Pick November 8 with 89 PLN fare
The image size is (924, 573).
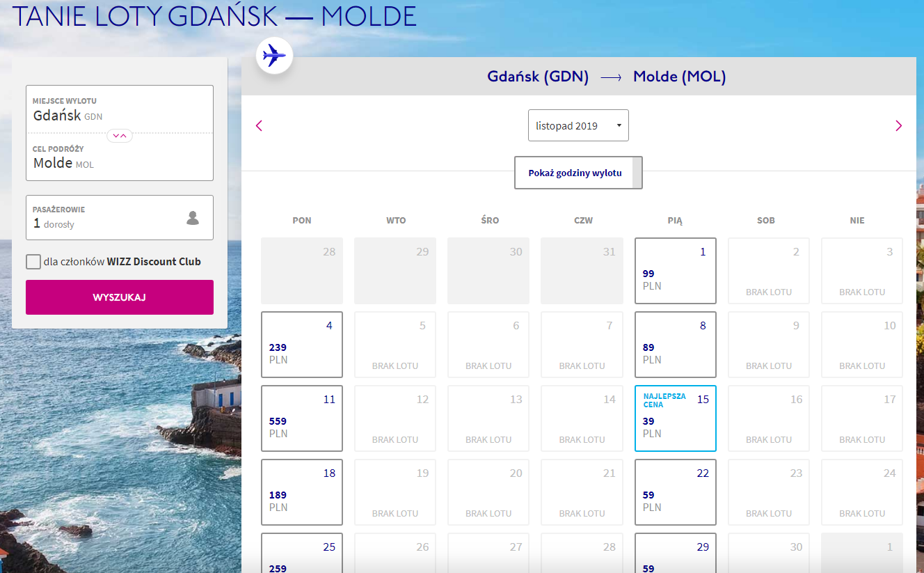click(676, 345)
